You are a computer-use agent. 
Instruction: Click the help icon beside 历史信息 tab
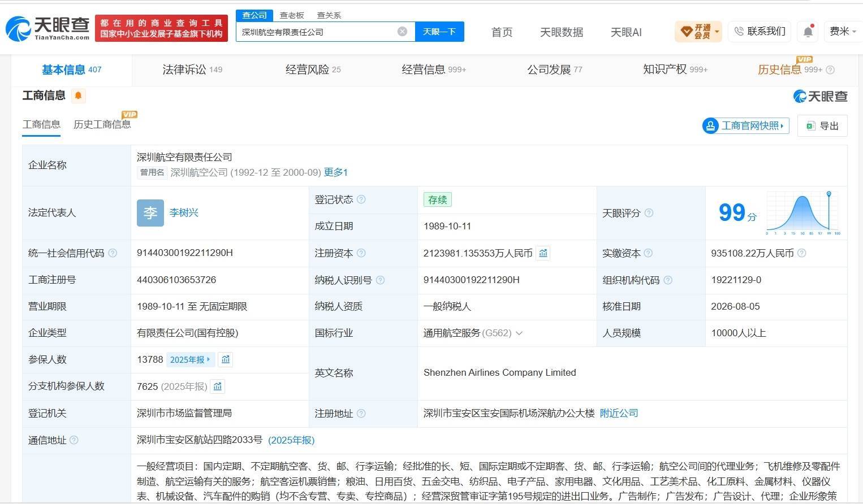click(x=830, y=70)
